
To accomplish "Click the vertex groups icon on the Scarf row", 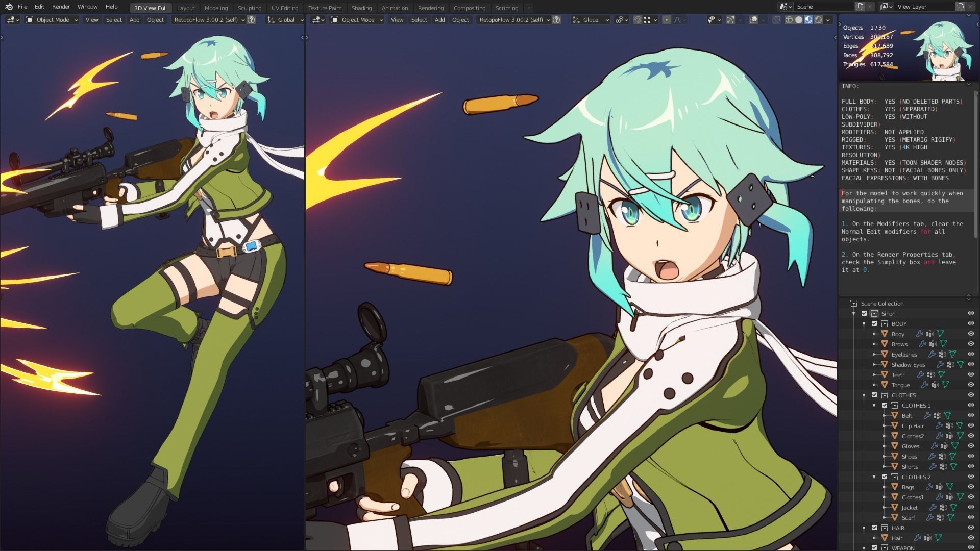I will coord(940,517).
